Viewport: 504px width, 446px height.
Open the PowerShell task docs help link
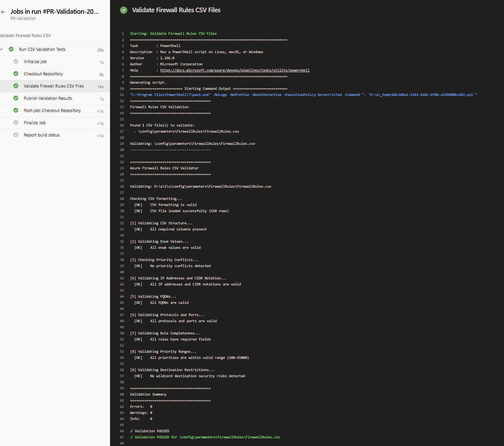(x=235, y=70)
